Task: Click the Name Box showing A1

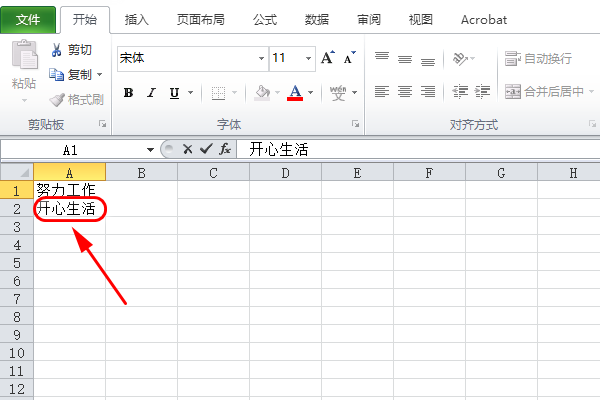Action: 70,150
